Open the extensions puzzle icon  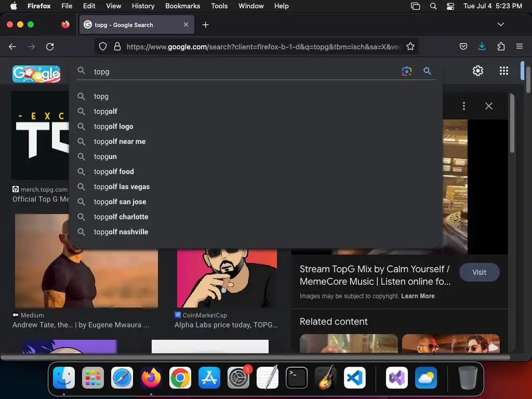coord(501,46)
